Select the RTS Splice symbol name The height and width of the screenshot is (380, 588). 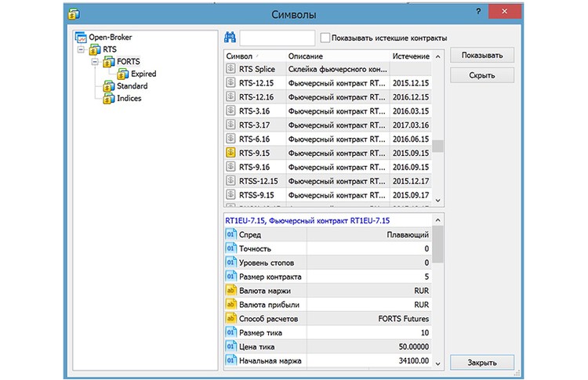(x=257, y=69)
